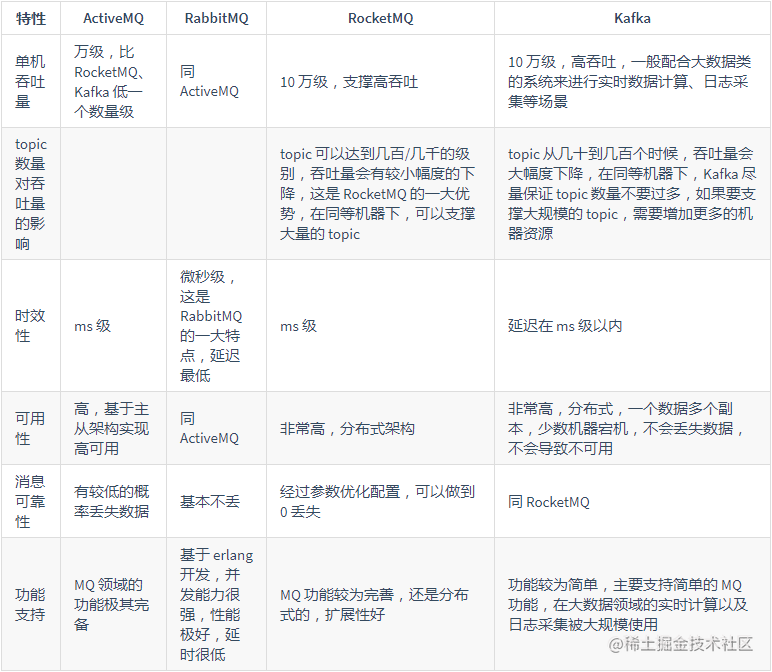
Task: Click RocketMQ ms 级 cell in 时效性 row
Action: [380, 325]
